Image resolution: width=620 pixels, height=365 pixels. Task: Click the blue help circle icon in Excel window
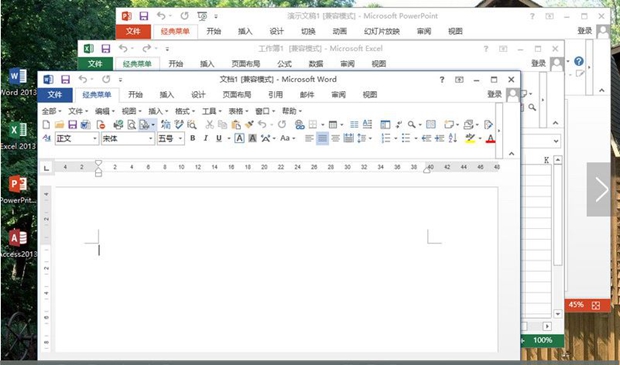point(578,61)
